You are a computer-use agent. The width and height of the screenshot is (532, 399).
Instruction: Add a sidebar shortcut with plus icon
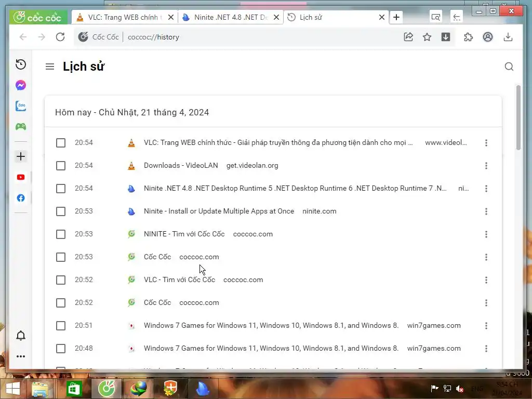click(x=21, y=156)
